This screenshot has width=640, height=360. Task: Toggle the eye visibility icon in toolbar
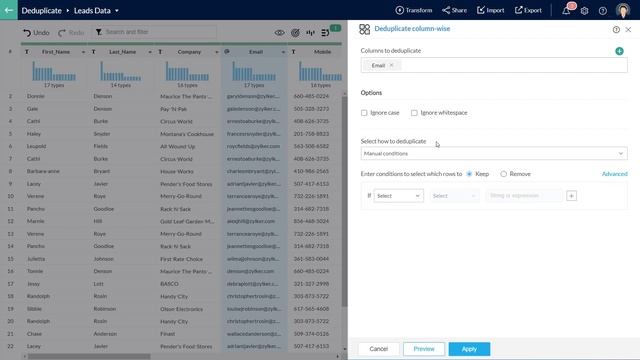280,33
